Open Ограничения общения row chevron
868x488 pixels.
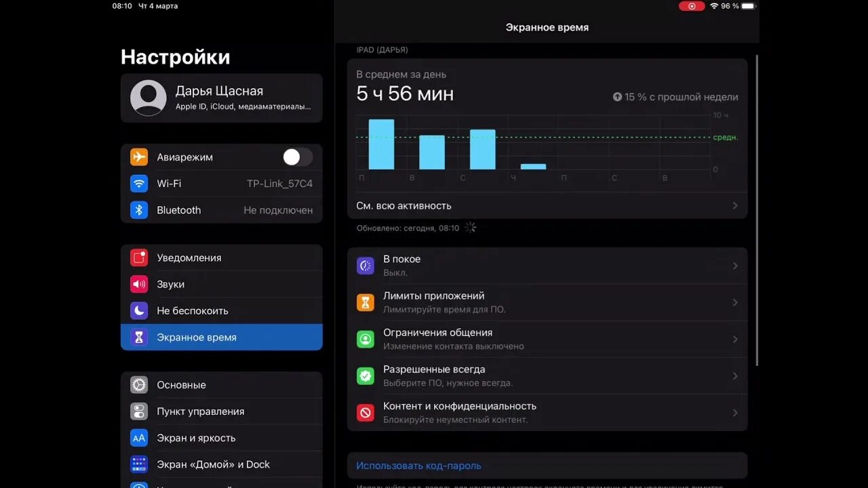click(x=735, y=339)
